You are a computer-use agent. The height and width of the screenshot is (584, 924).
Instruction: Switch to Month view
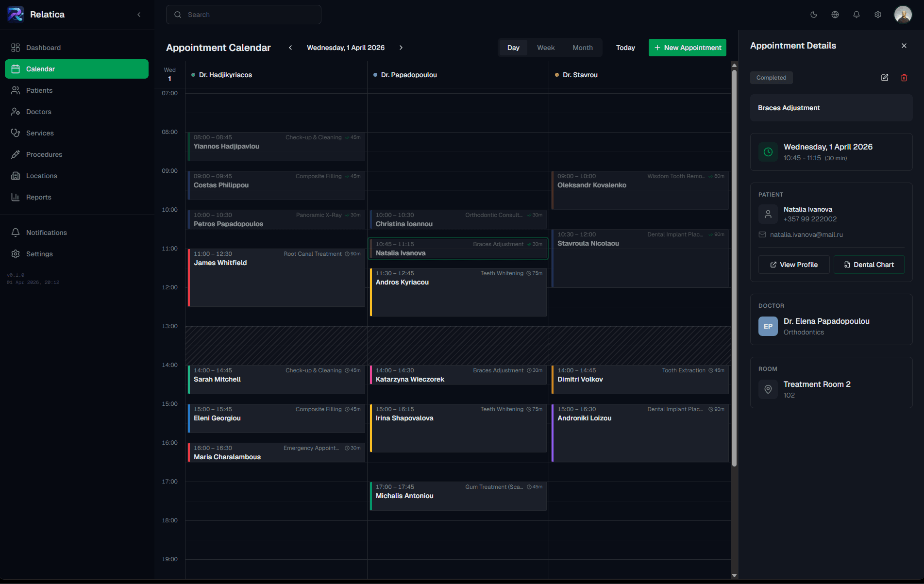tap(583, 48)
